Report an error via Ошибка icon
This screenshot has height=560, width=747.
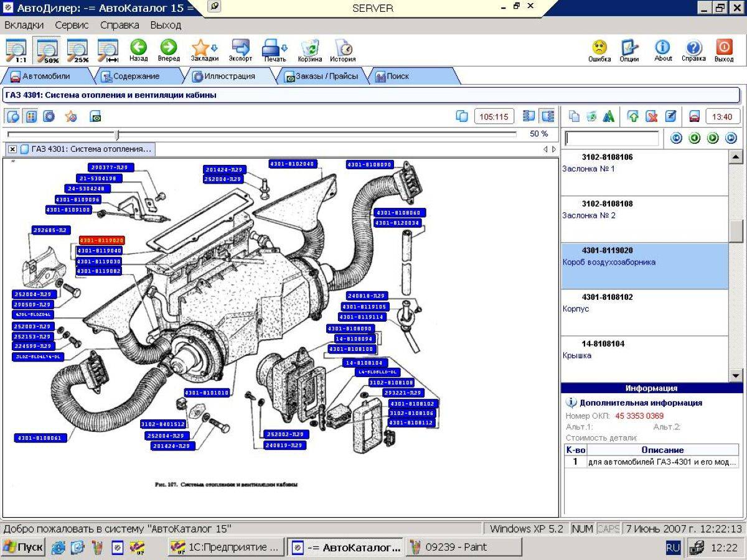pyautogui.click(x=599, y=50)
